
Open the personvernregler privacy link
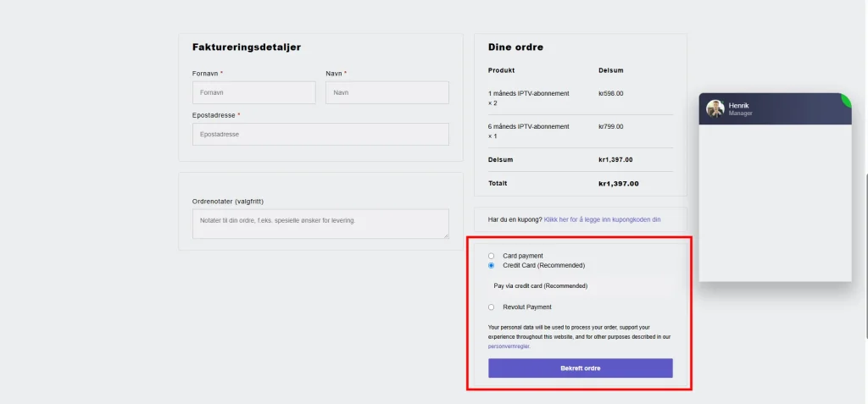coord(509,346)
